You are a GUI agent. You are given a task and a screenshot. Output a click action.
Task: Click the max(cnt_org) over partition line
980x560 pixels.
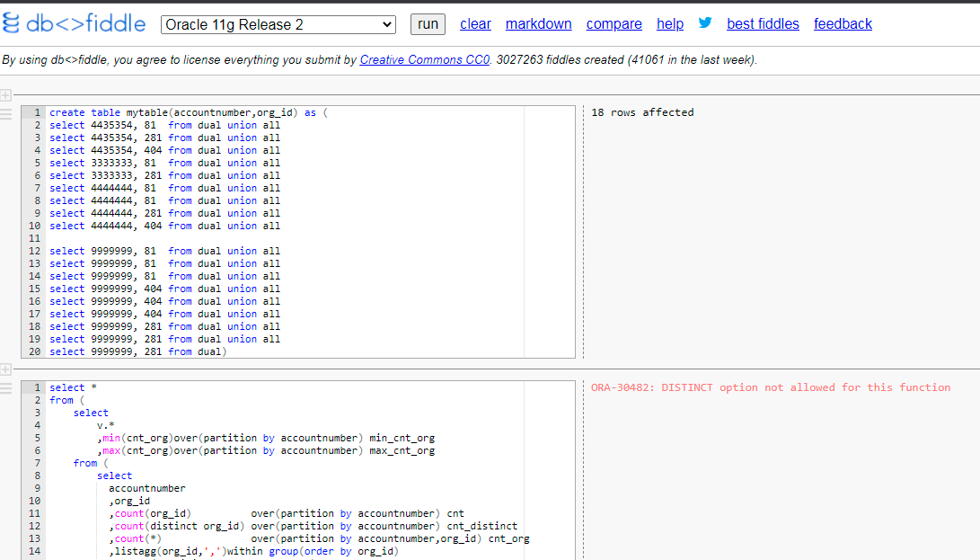(266, 450)
